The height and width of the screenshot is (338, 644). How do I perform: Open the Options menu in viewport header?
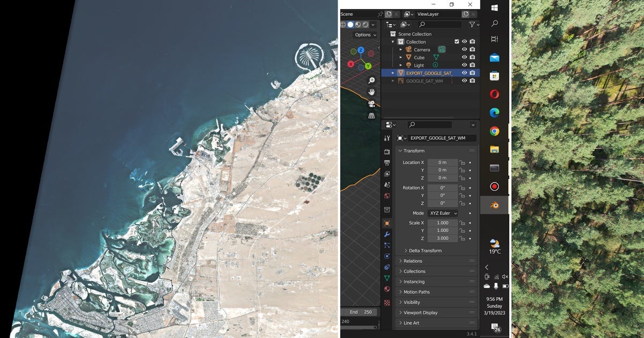364,35
